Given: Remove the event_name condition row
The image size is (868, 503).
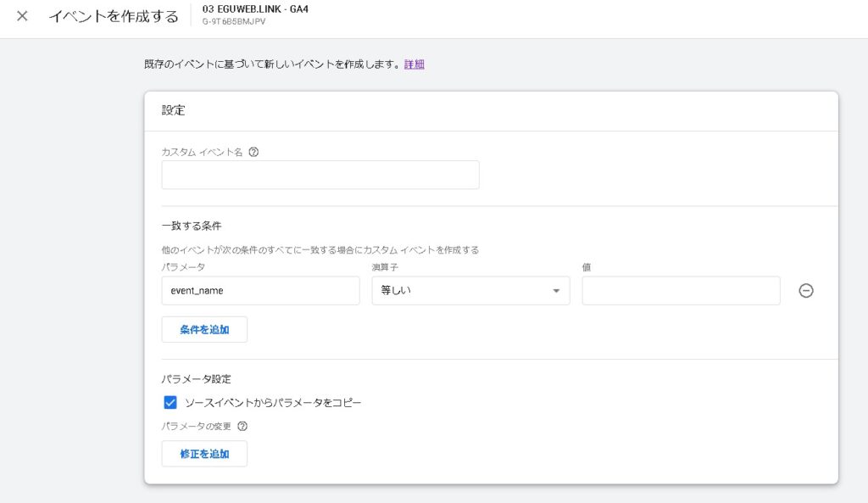Looking at the screenshot, I should click(x=806, y=291).
